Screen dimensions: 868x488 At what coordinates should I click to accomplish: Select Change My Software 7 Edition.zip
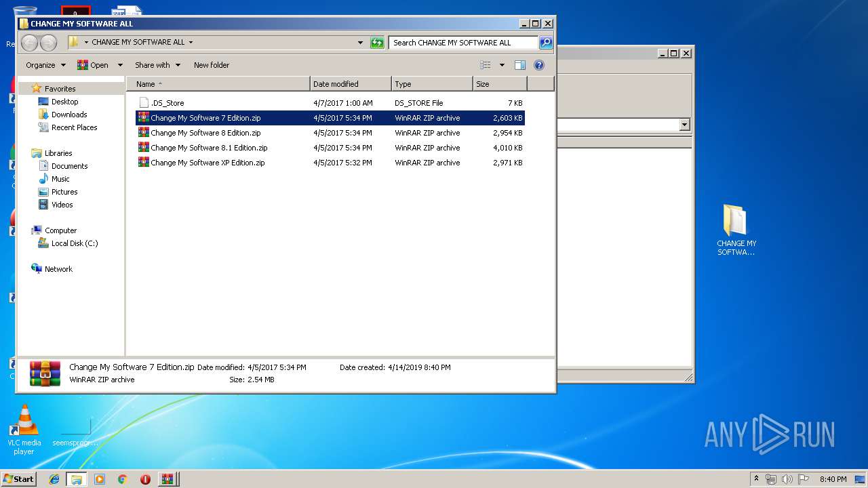[x=330, y=118]
